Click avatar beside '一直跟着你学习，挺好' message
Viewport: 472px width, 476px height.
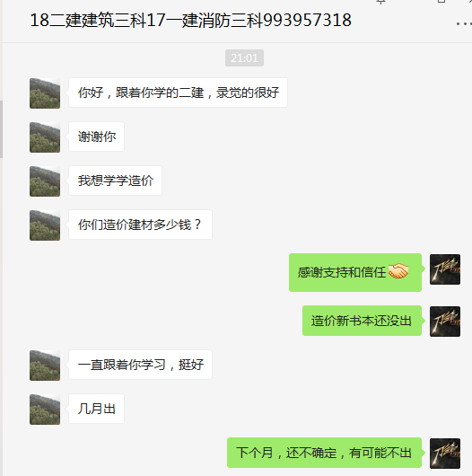tap(45, 366)
